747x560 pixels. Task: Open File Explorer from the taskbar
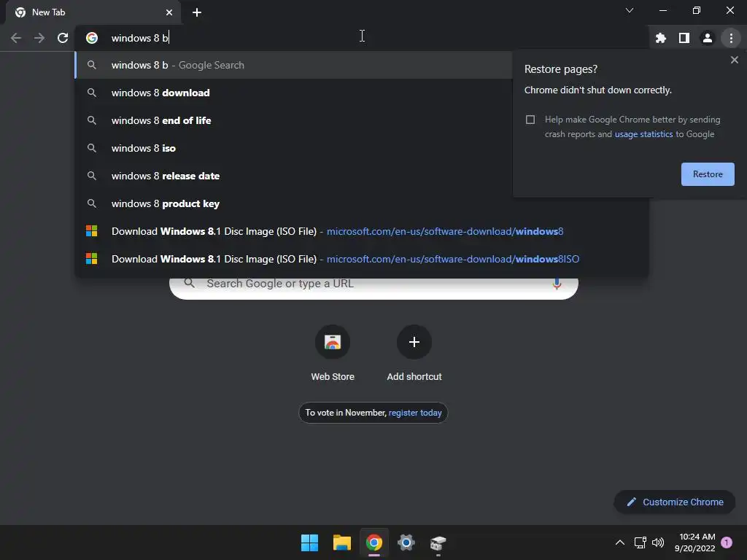coord(341,542)
